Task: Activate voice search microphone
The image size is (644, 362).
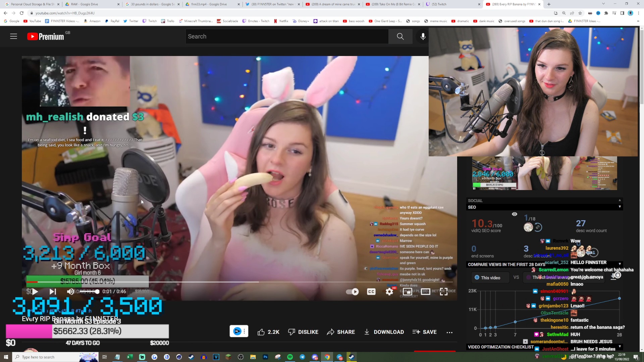Action: [423, 37]
